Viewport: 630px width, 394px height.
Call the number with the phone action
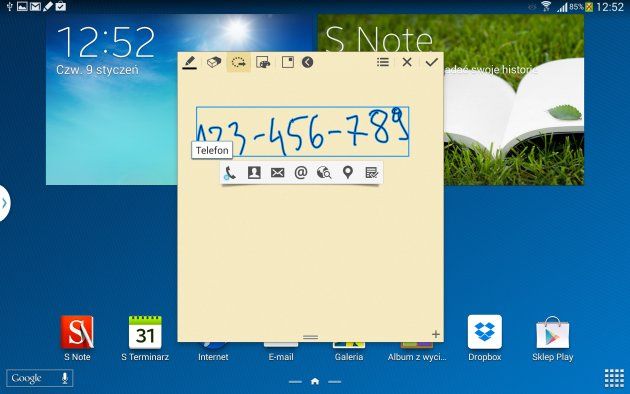[x=230, y=173]
